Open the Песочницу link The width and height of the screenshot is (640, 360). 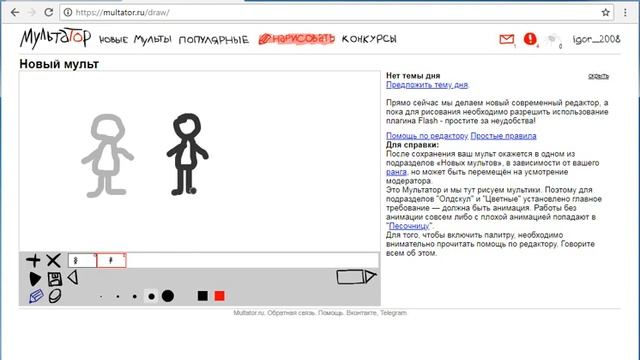(x=409, y=226)
